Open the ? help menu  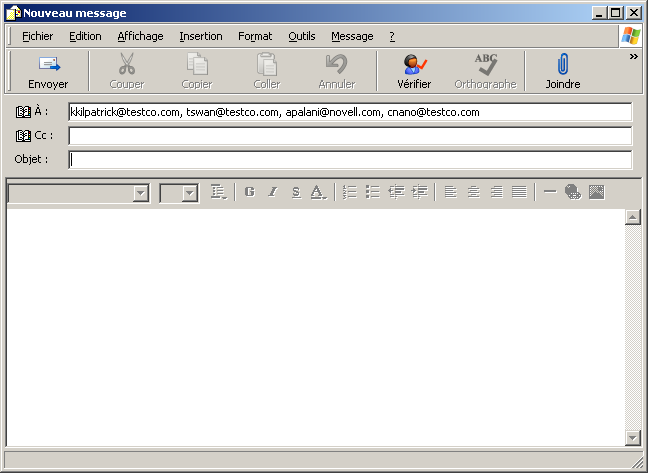click(392, 36)
